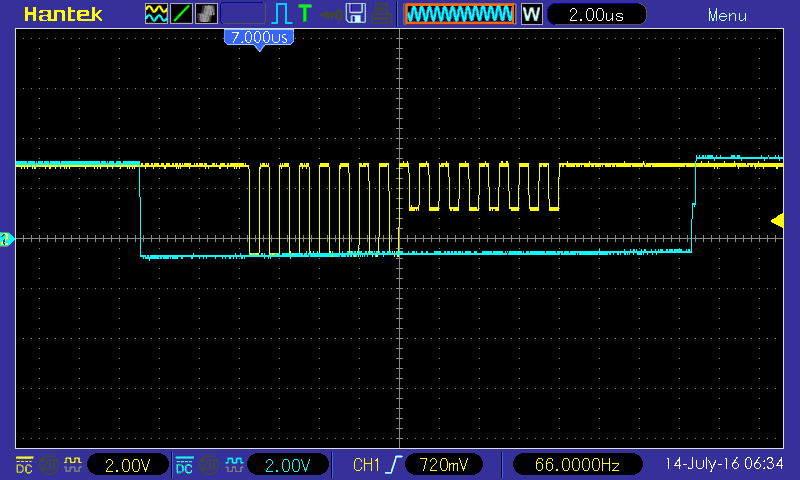Screen dimensions: 800x480
Task: Click the yellow trigger level arrow marker
Action: pos(777,221)
